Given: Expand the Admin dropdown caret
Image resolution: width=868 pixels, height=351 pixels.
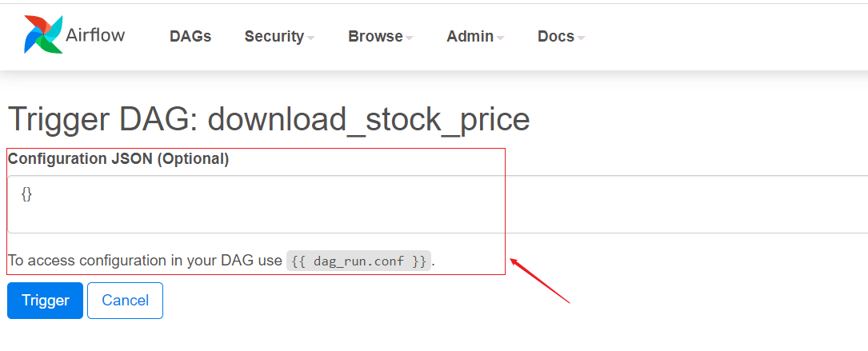Looking at the screenshot, I should [500, 38].
